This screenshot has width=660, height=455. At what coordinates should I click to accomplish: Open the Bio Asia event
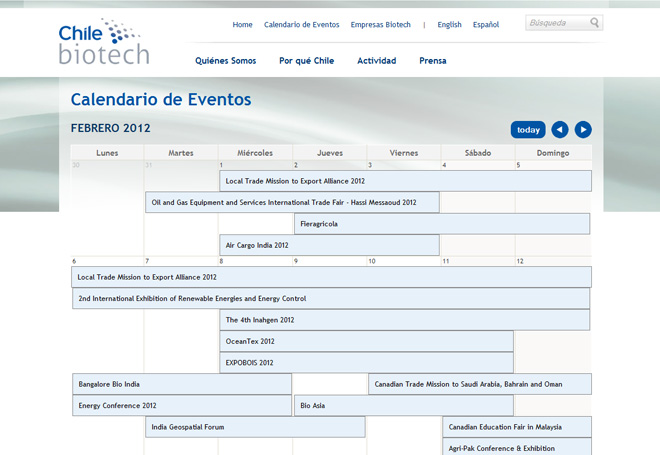(404, 406)
